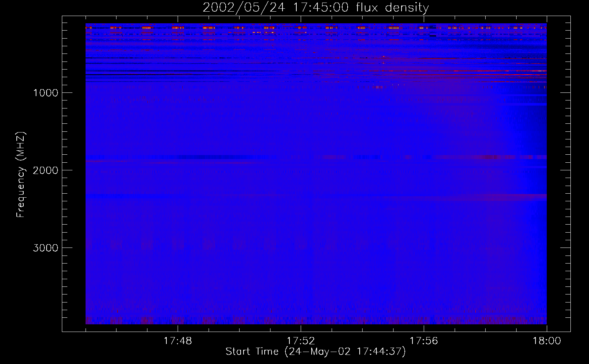Image resolution: width=589 pixels, height=364 pixels.
Task: Click the 17:52 time tick label
Action: tap(301, 341)
